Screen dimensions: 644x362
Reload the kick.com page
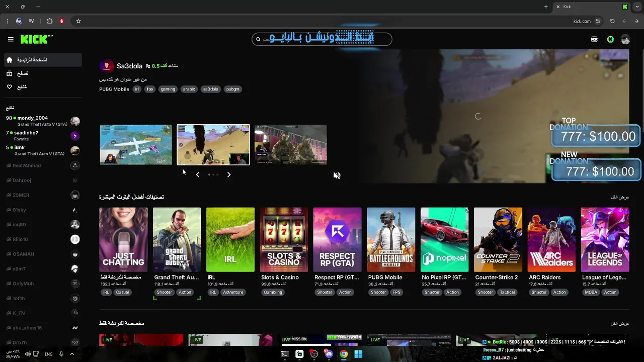pos(612,21)
